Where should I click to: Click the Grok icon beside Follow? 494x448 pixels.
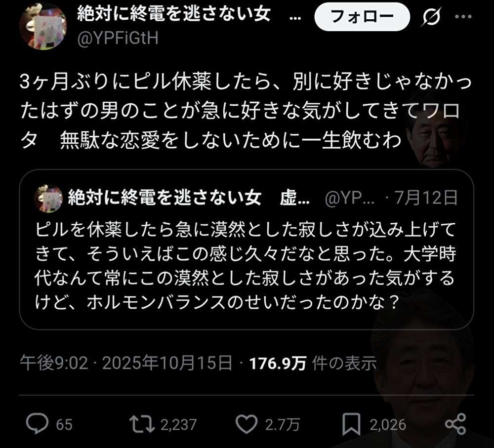coord(431,16)
